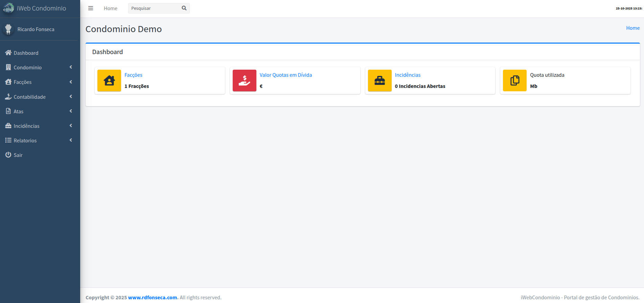The width and height of the screenshot is (644, 303).
Task: Toggle the sidebar with the hamburger icon
Action: click(x=91, y=8)
